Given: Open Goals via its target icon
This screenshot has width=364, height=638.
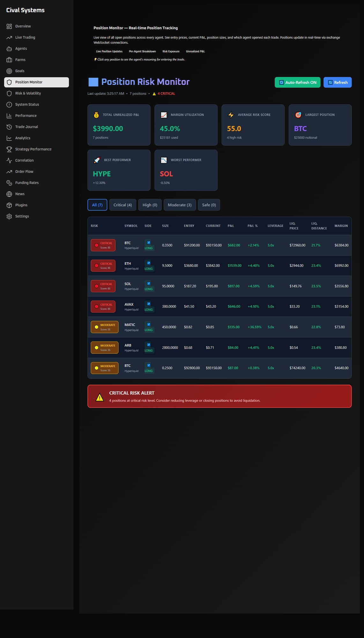Looking at the screenshot, I should (9, 71).
